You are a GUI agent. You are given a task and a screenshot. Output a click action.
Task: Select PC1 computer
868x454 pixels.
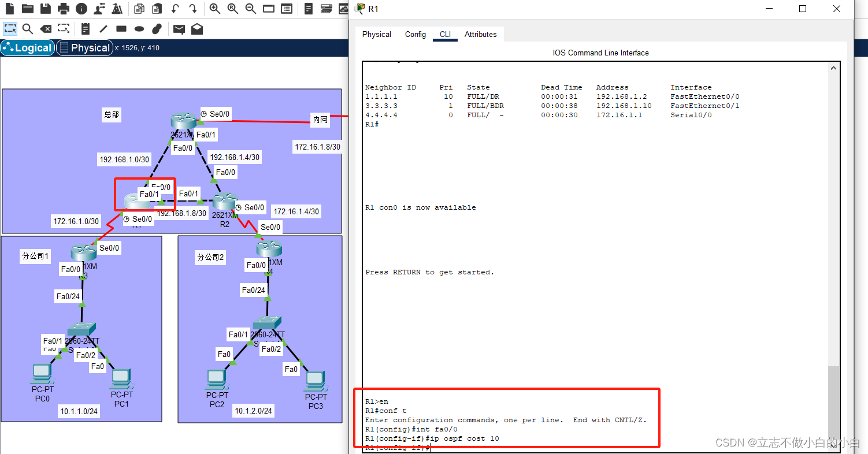[x=121, y=379]
